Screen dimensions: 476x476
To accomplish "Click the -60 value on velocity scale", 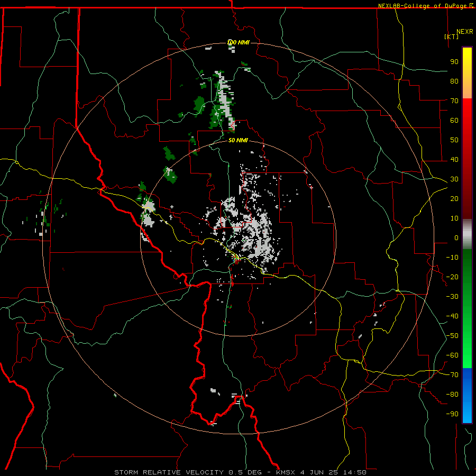I will point(452,355).
